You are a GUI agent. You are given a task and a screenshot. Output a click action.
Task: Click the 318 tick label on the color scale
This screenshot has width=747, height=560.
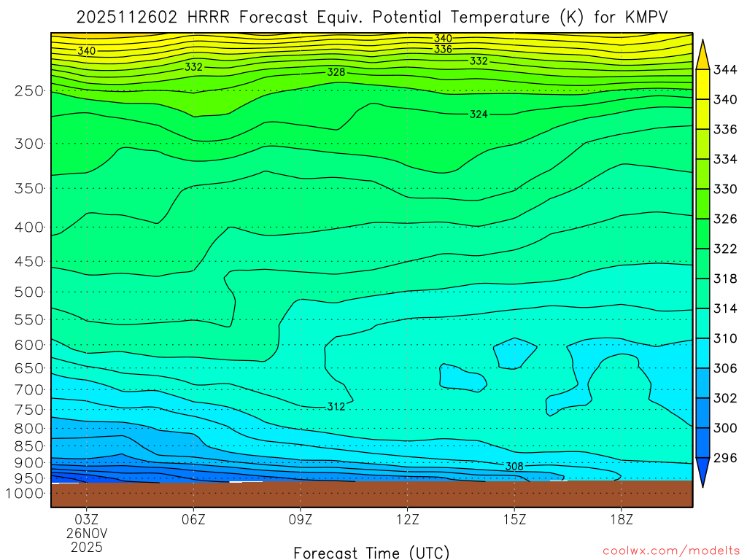pyautogui.click(x=725, y=279)
